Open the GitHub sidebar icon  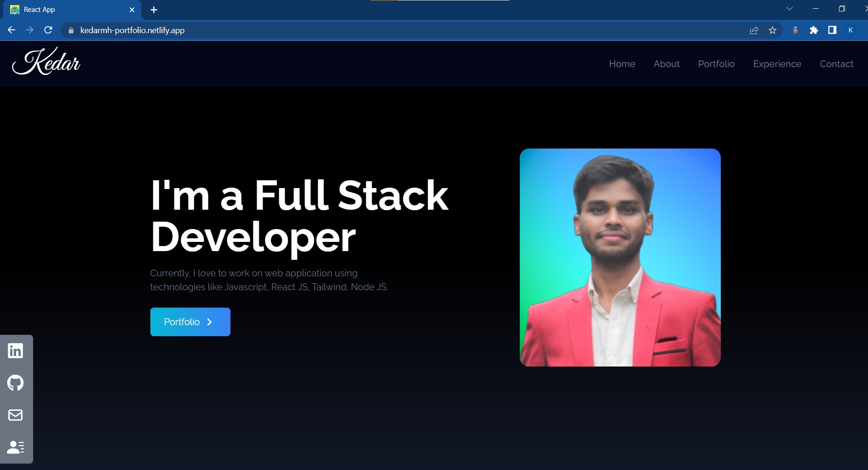(x=15, y=383)
